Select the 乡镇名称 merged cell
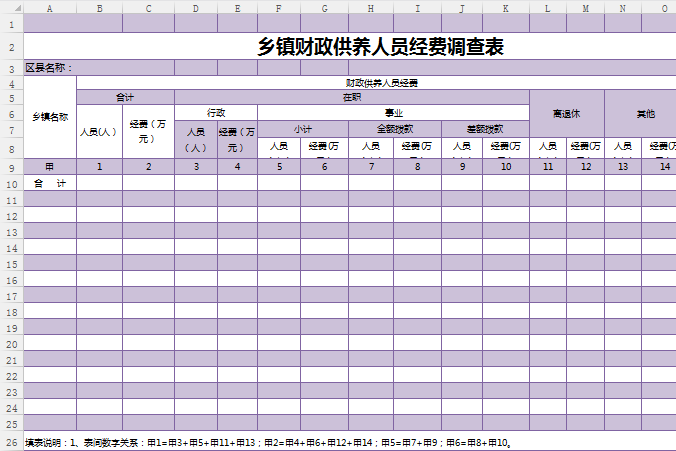 click(x=49, y=116)
